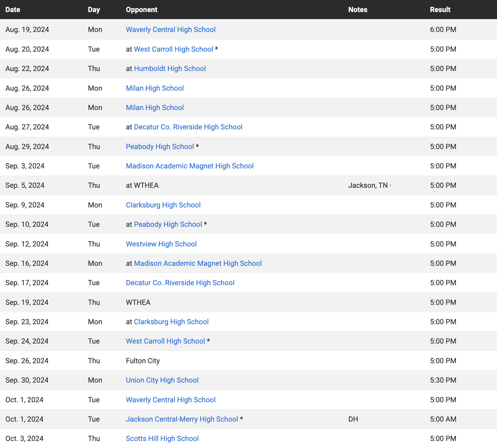
Task: Open Madison Academic Magnet link on Sep. 3
Action: click(190, 166)
